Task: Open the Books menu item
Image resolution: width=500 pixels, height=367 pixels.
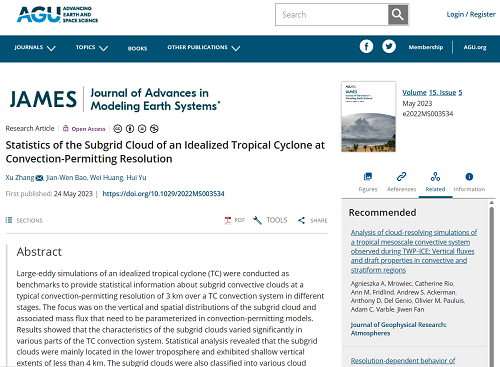Action: pos(137,48)
